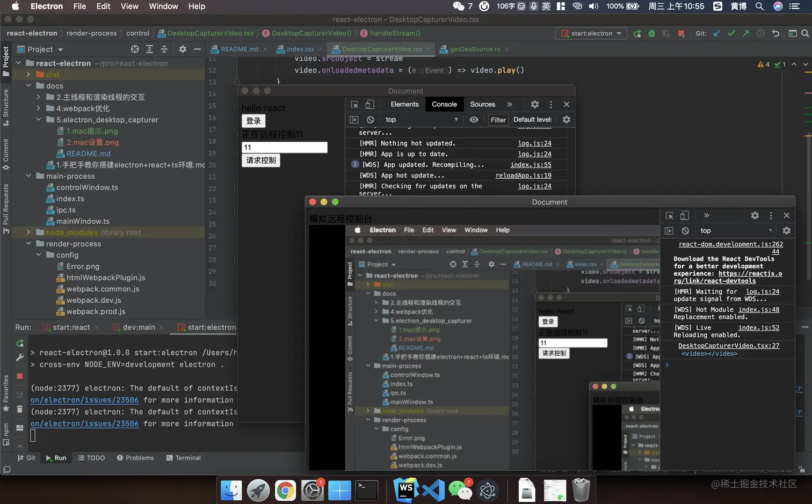Switch to the Elements tab in DevTools

[404, 104]
